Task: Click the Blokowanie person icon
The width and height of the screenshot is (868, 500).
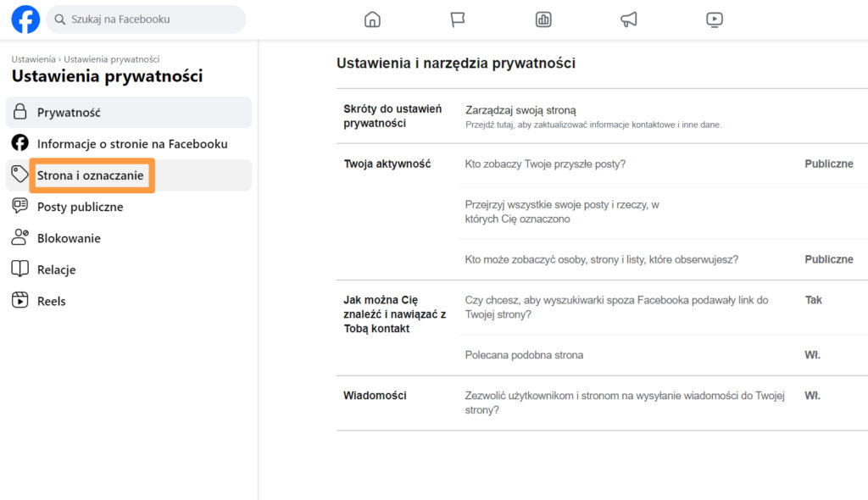Action: (20, 237)
